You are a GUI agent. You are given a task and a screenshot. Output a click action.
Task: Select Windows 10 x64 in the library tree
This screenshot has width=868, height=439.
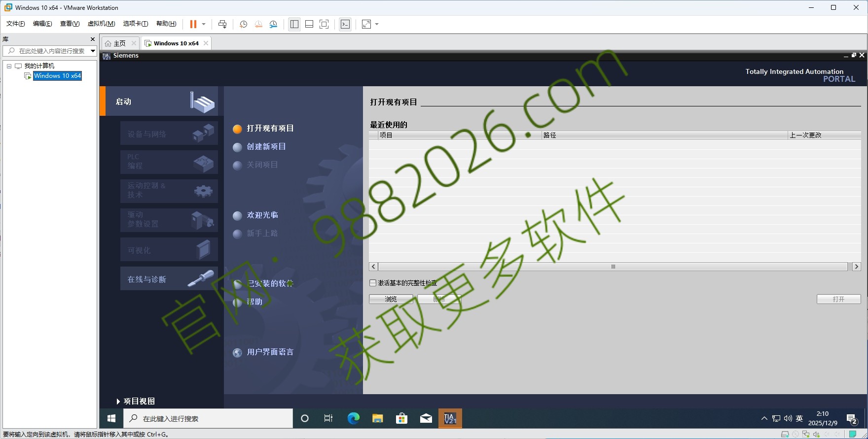click(57, 76)
